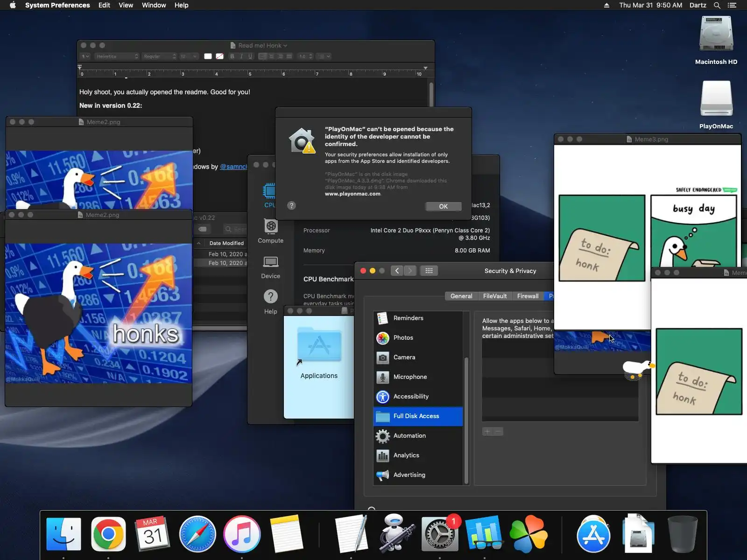Open the Notes app in the Dock

pyautogui.click(x=286, y=534)
